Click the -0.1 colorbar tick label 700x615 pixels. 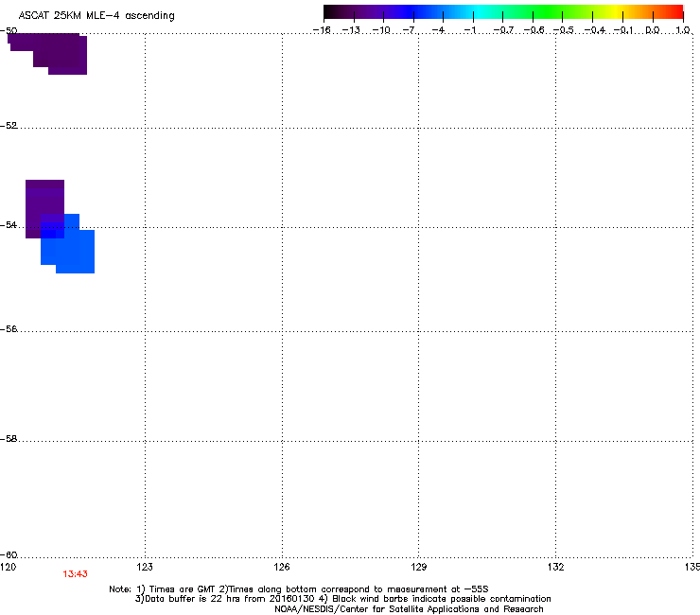[623, 30]
